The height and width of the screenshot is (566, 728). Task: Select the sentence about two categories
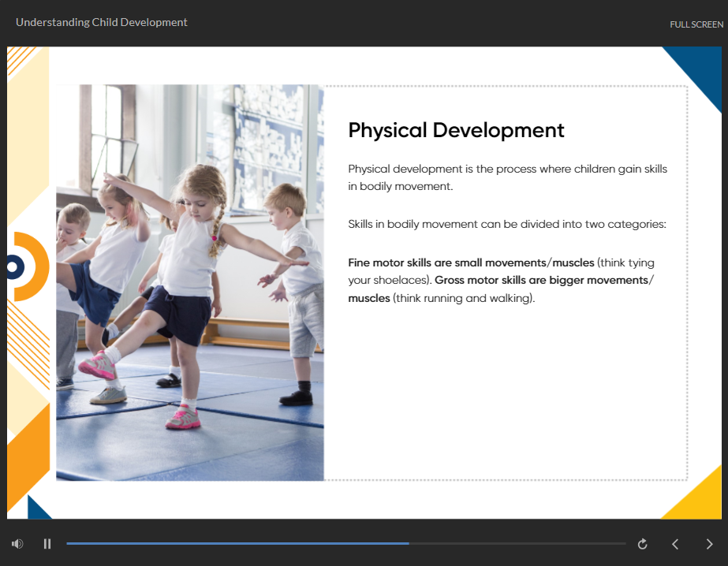click(x=507, y=224)
